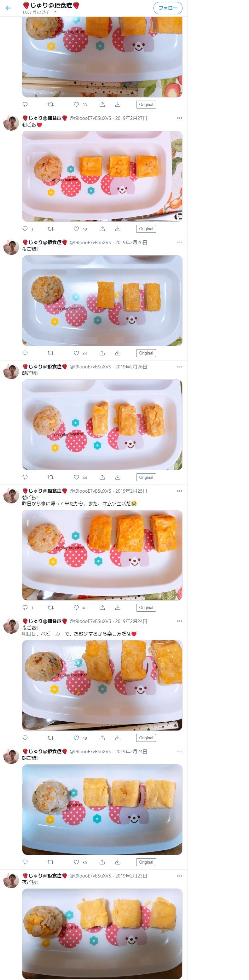Click the フォロー follow button
This screenshot has width=249, height=980.
pyautogui.click(x=168, y=8)
